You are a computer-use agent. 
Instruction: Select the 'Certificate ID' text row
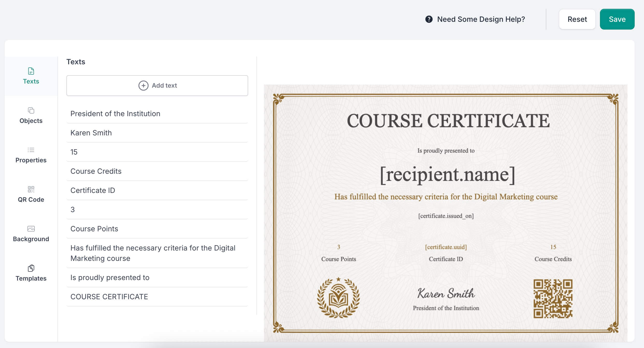(x=157, y=190)
